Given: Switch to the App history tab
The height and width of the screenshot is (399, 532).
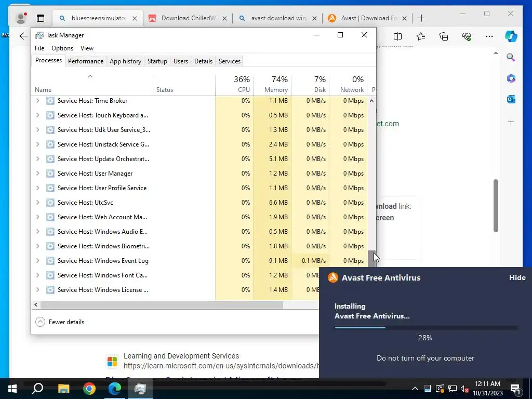Looking at the screenshot, I should point(125,61).
